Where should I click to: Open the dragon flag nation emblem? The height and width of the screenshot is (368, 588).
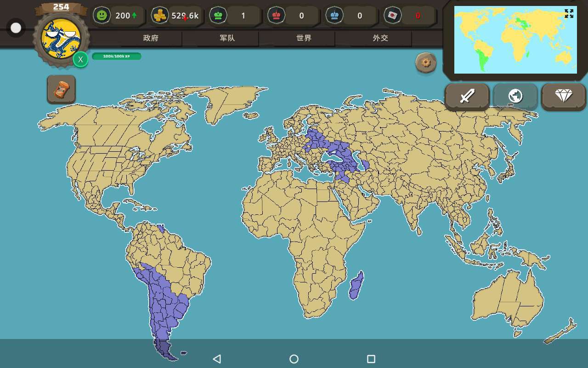pos(61,38)
